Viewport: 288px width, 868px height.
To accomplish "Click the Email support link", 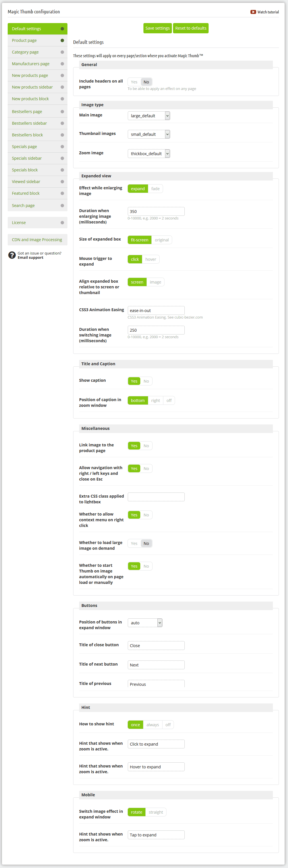I will pyautogui.click(x=30, y=258).
